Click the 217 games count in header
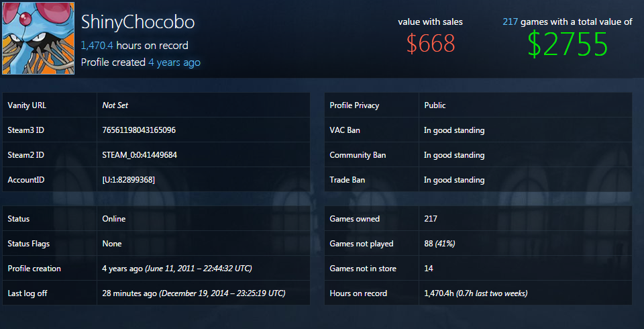This screenshot has height=329, width=644. (510, 22)
